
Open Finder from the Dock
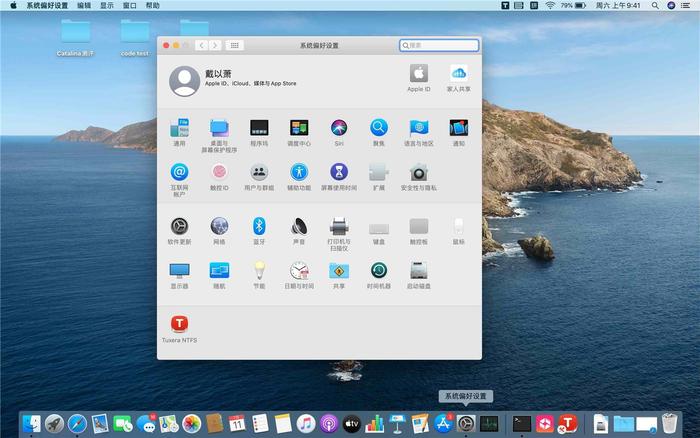[31, 424]
